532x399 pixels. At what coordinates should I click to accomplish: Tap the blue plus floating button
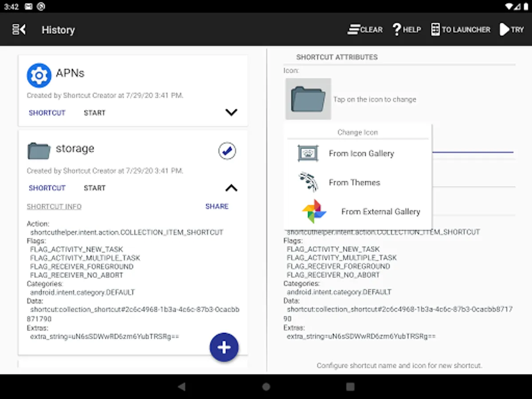click(x=224, y=347)
